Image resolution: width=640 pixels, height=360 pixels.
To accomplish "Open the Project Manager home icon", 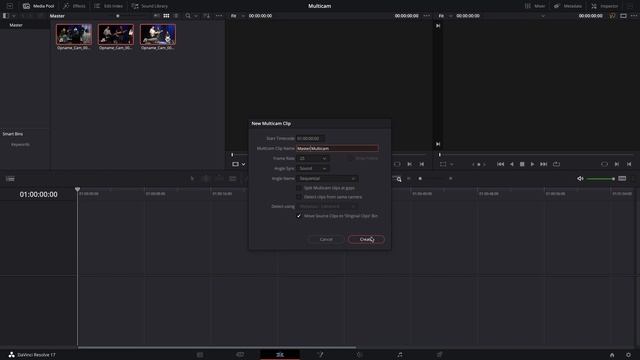I will point(612,355).
